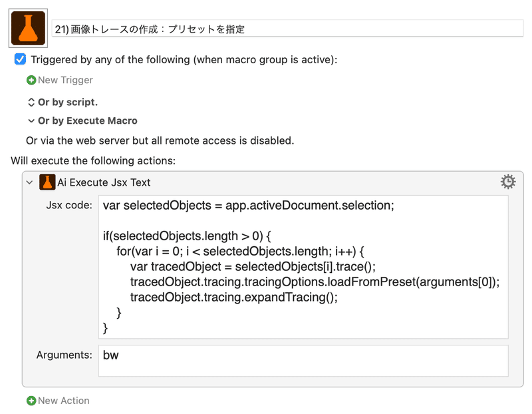This screenshot has width=532, height=414.
Task: Select the Ai Execute Jsx Text action title
Action: tap(104, 183)
